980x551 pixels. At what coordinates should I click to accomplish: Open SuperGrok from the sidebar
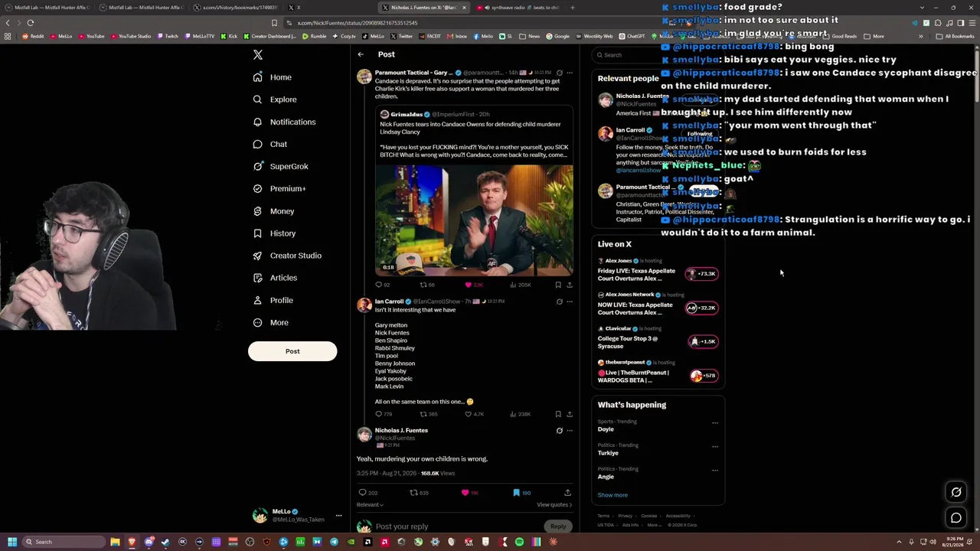click(x=280, y=166)
